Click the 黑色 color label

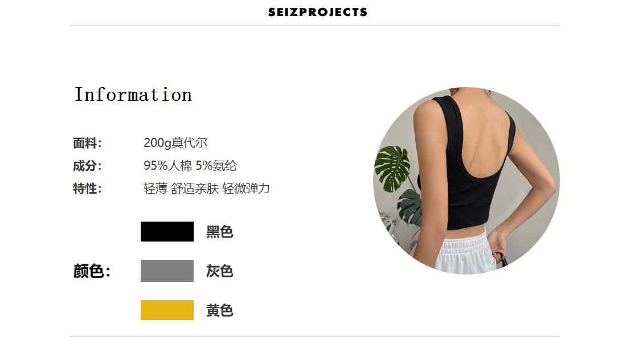click(220, 232)
